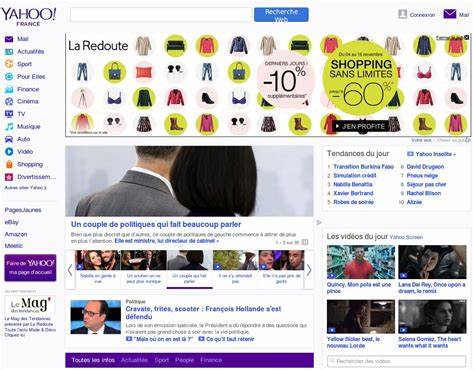Open the Le Mag des tendances logo

coord(30,305)
